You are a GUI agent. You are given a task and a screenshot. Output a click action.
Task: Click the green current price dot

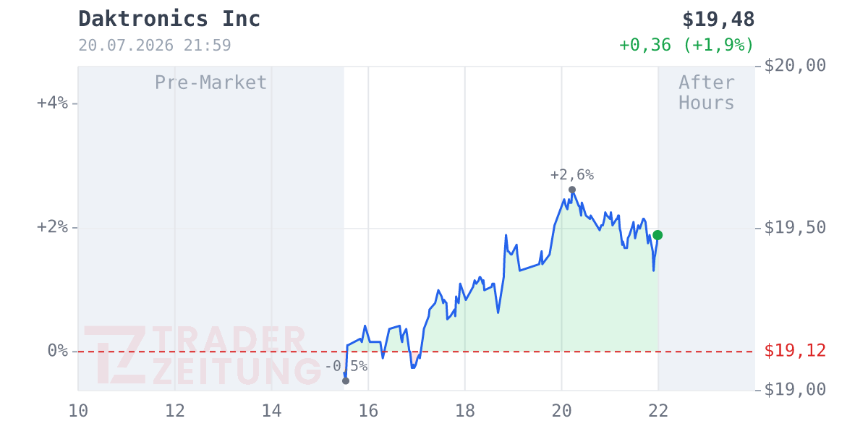point(658,235)
